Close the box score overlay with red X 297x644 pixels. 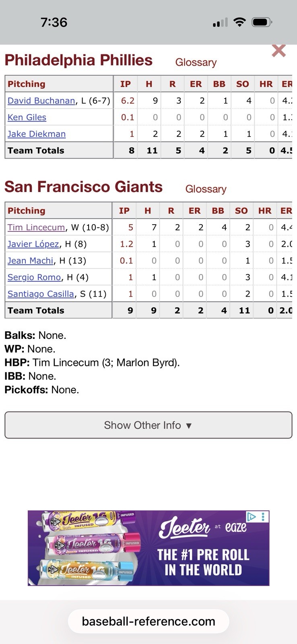[x=278, y=52]
